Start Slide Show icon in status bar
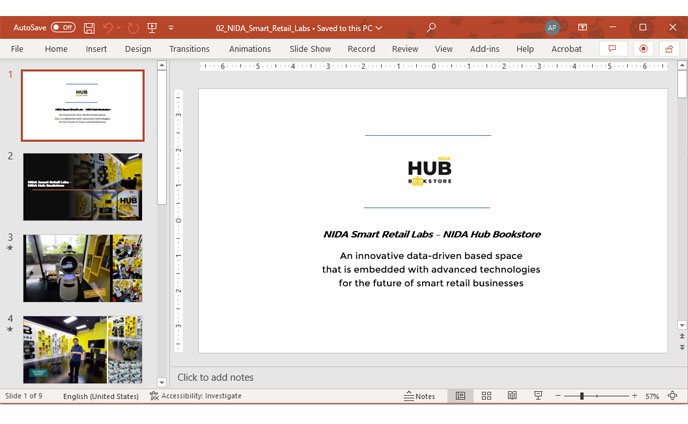This screenshot has width=688, height=424. click(x=538, y=395)
